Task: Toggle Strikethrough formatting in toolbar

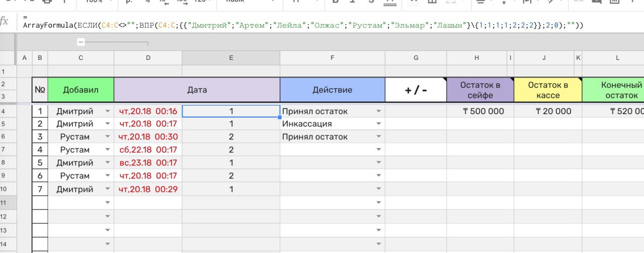Action: pos(371,2)
